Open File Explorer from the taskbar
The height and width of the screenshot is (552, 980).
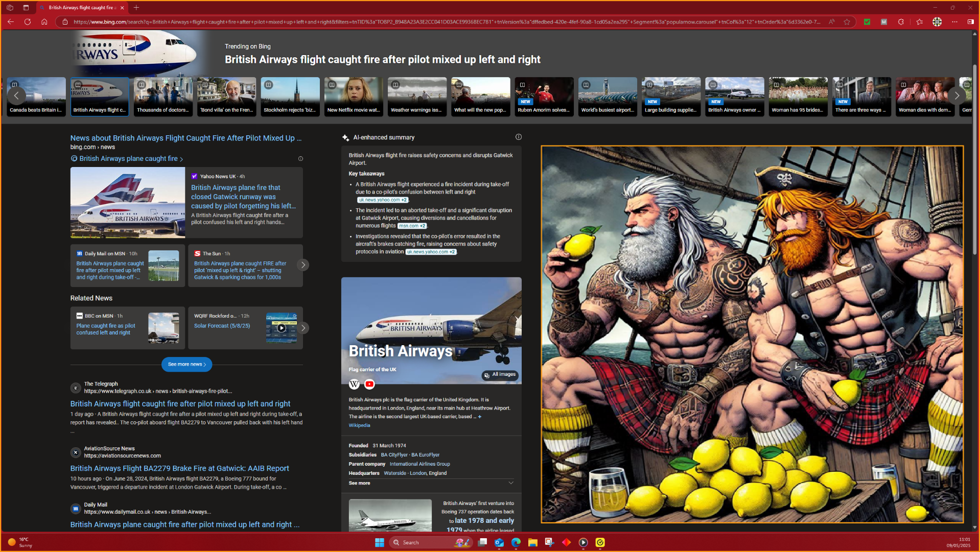tap(533, 542)
